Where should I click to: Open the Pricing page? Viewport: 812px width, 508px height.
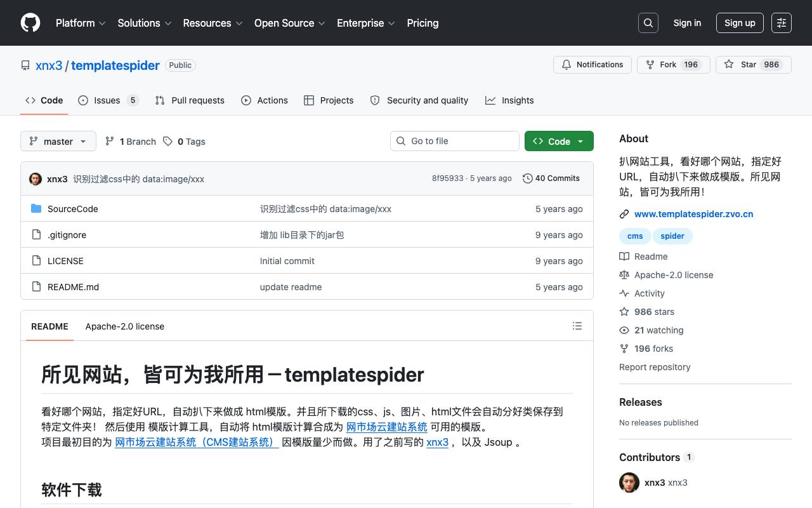[422, 23]
